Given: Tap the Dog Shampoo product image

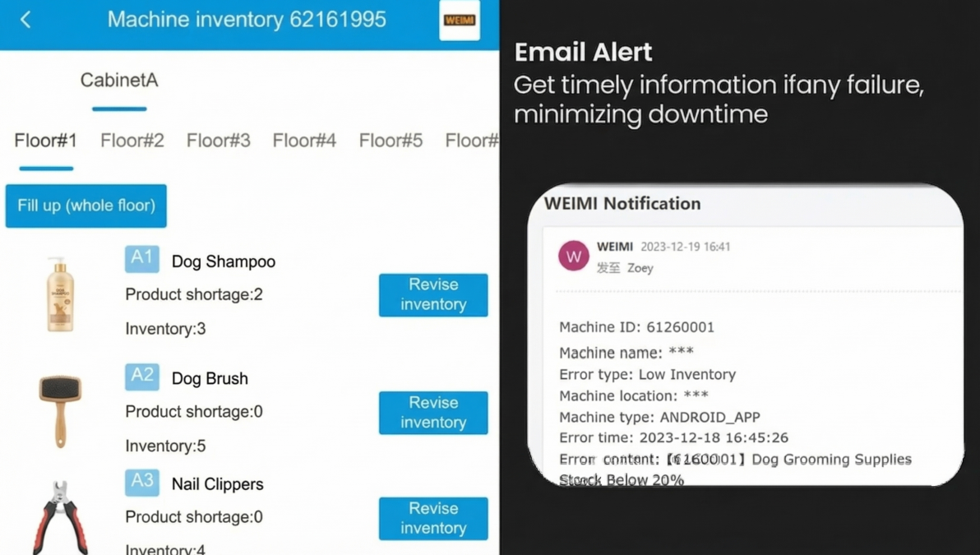Looking at the screenshot, I should click(x=60, y=294).
